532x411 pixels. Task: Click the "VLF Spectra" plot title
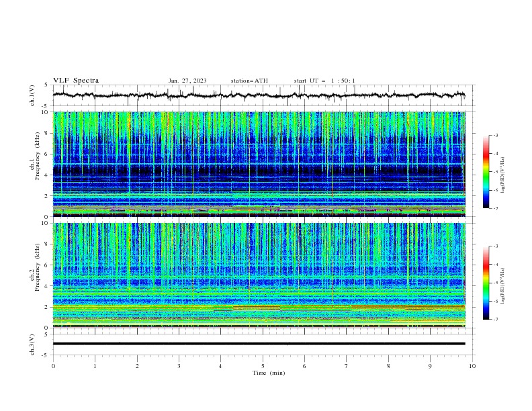[x=76, y=81]
